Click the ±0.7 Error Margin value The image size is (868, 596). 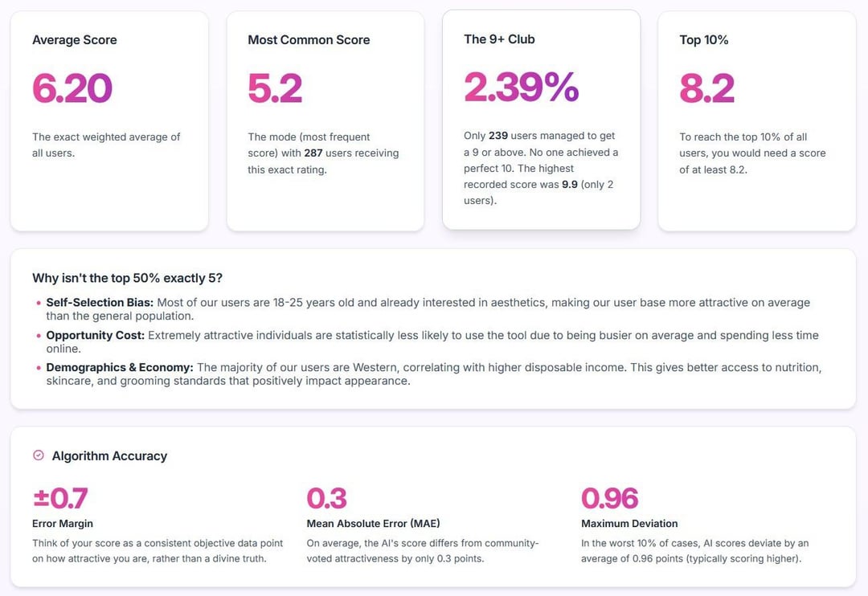[60, 498]
